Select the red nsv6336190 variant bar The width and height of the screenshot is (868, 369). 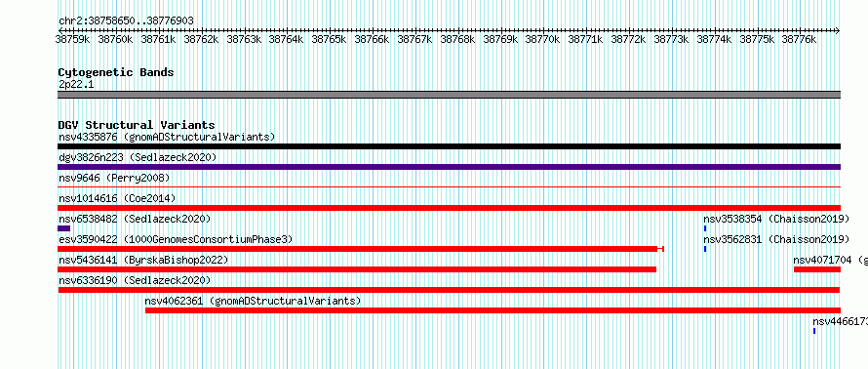point(449,290)
